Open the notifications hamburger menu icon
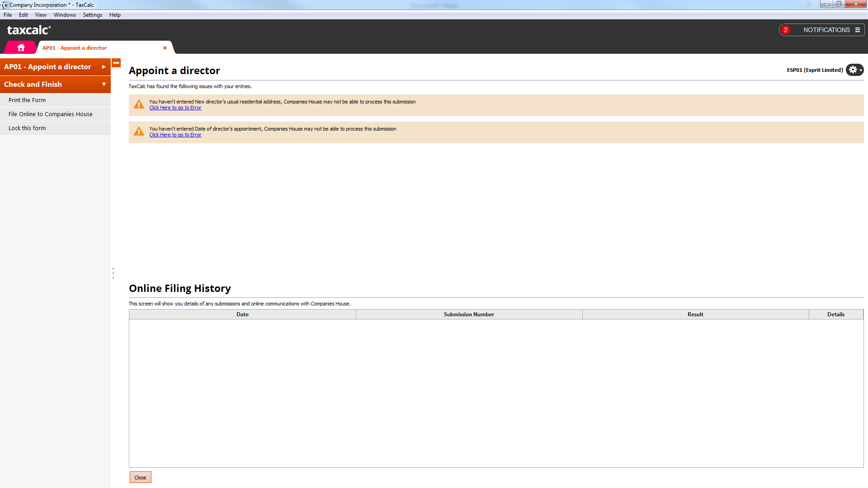 858,30
